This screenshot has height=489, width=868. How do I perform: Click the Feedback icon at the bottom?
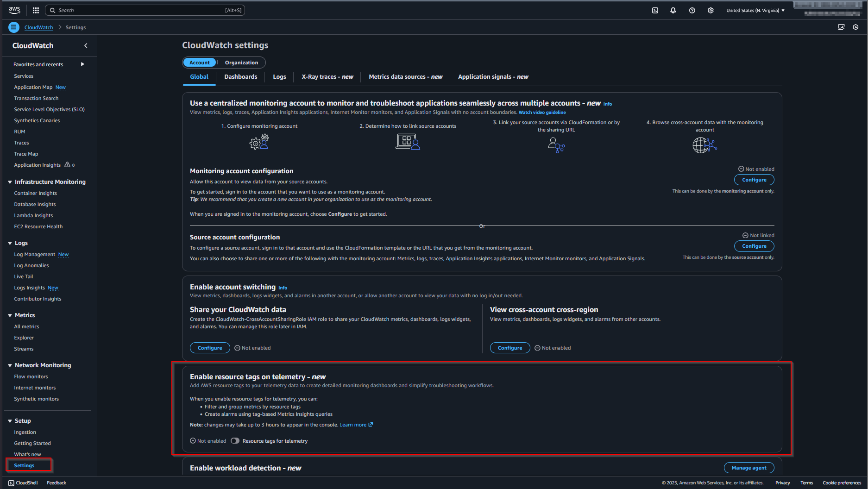click(56, 483)
